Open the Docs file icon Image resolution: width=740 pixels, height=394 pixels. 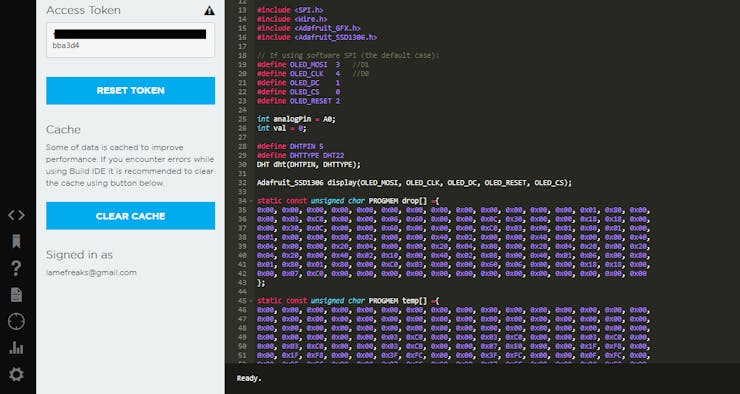click(16, 295)
